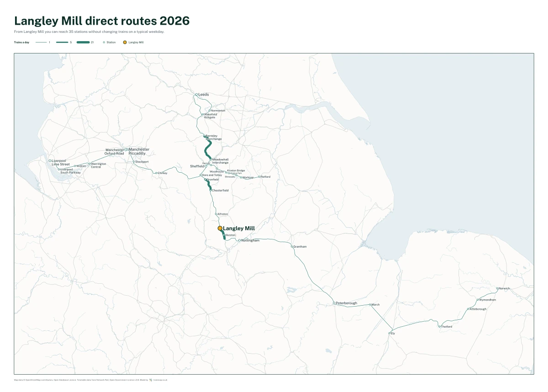Select the Meadowhall Interchange station marker
This screenshot has height=392, width=548.
(x=211, y=159)
